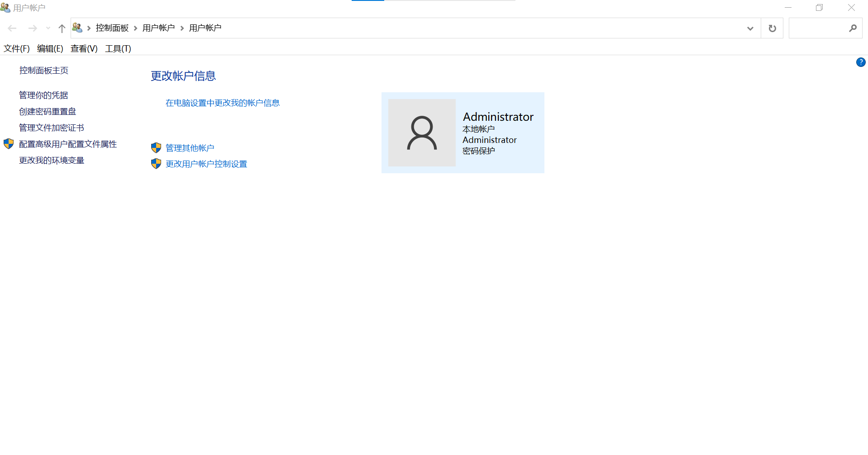Screen dimensions: 868x455
Task: Click the search magnifier icon
Action: (x=853, y=28)
